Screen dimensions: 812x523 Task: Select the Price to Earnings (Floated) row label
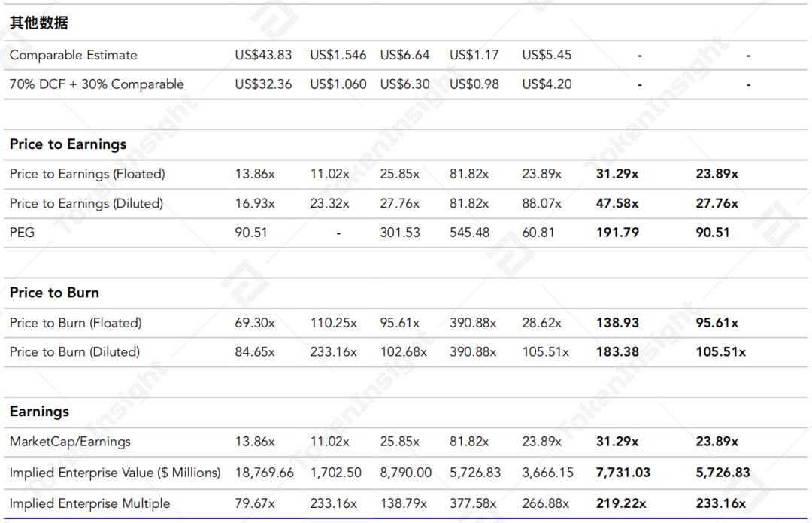87,174
